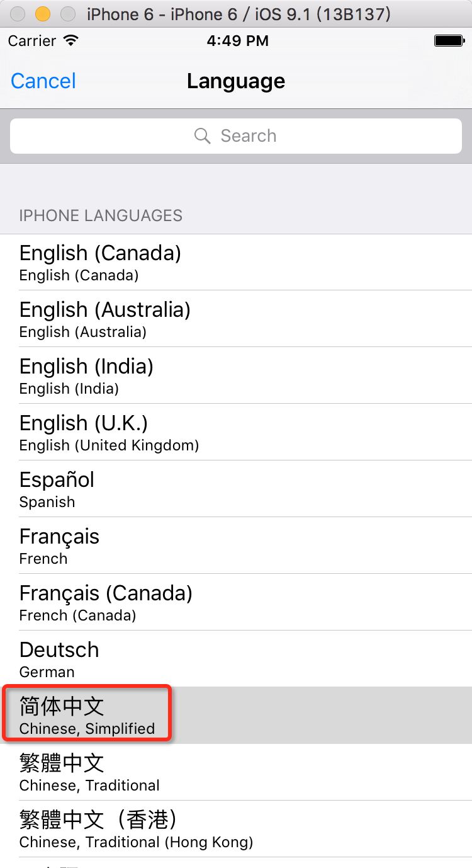Choose Chinese, Traditional language row
Image resolution: width=472 pixels, height=868 pixels.
[236, 772]
